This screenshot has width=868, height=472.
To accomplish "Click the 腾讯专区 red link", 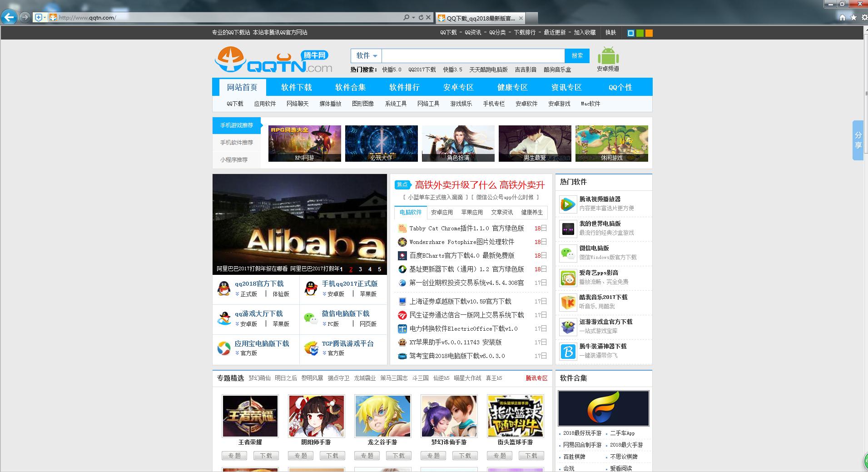I will pyautogui.click(x=536, y=378).
